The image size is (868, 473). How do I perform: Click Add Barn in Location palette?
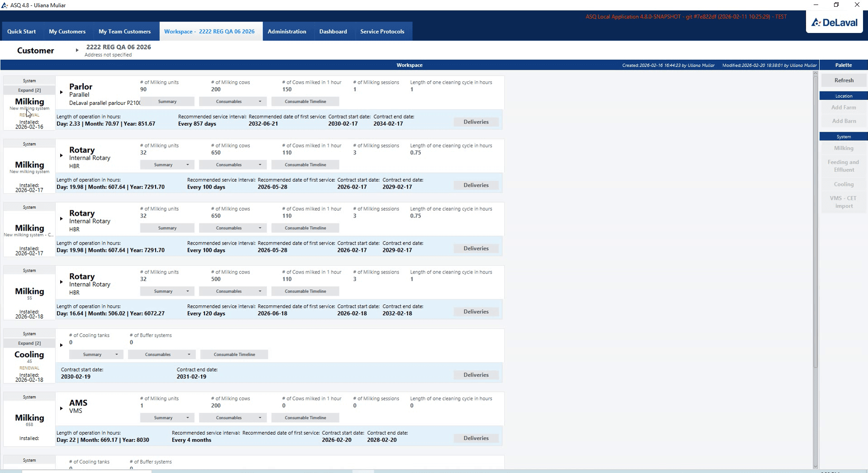(844, 121)
